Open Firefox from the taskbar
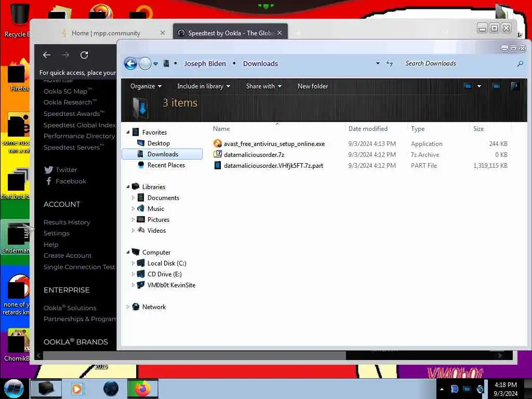Viewport: 532px width, 399px height. (x=142, y=389)
